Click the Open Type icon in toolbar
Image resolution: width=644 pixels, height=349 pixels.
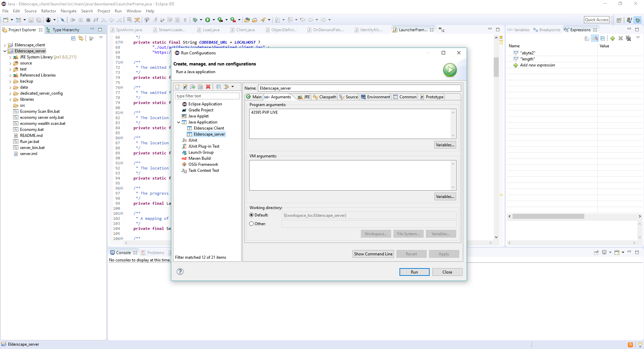click(247, 20)
